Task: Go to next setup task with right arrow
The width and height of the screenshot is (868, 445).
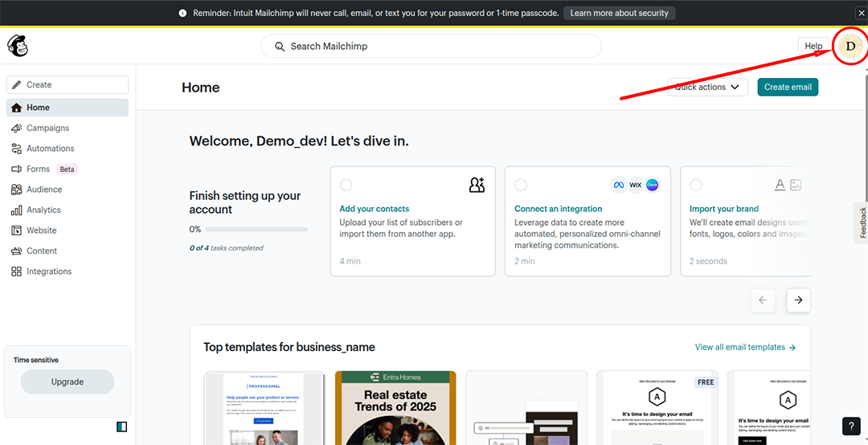Action: tap(798, 300)
